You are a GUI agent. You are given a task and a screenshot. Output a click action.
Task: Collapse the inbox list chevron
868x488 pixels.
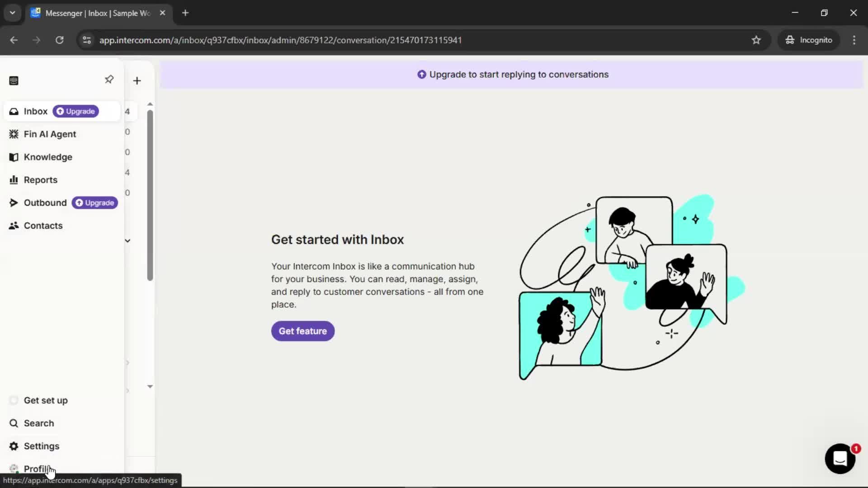(x=127, y=241)
